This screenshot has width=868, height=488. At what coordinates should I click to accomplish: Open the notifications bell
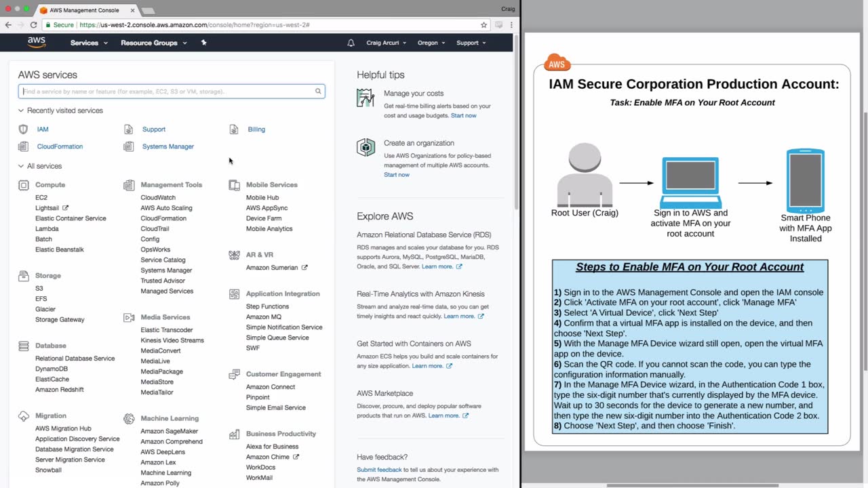351,43
